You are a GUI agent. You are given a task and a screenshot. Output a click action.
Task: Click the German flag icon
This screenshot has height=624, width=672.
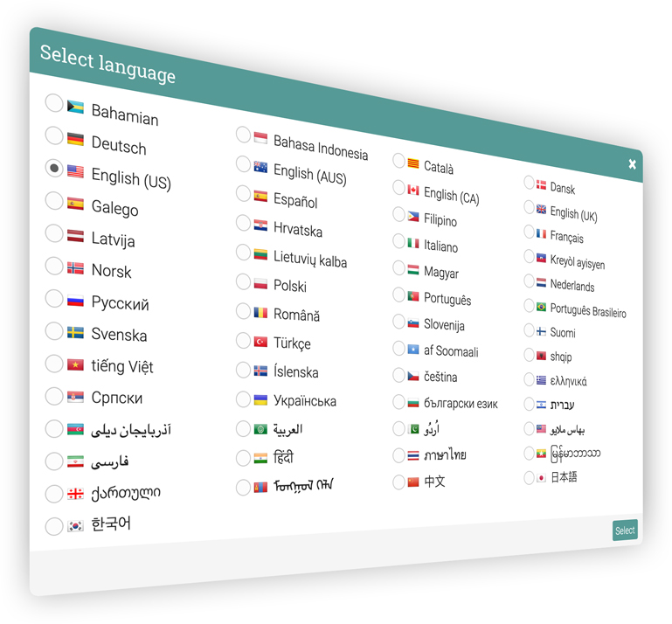coord(75,139)
